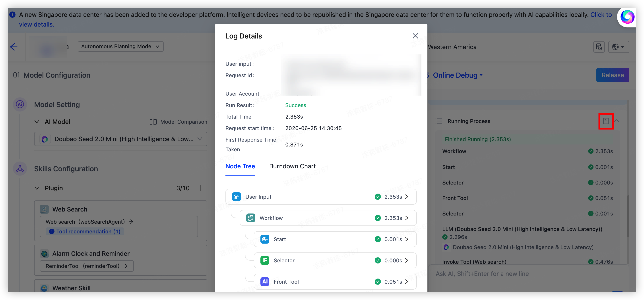
Task: Switch to the Node Tree tab
Action: (x=240, y=166)
